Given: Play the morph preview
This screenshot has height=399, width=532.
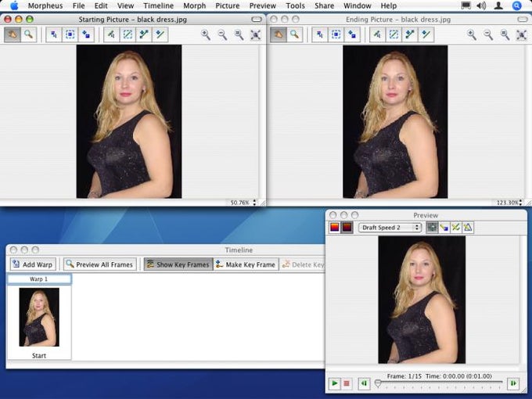Looking at the screenshot, I should point(335,383).
